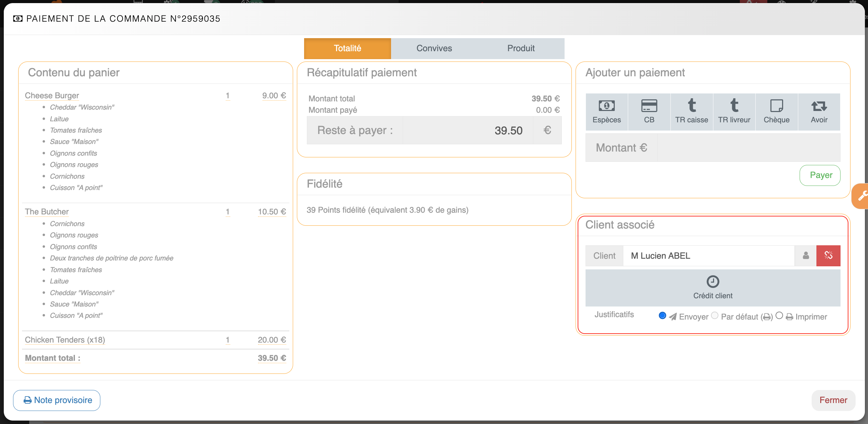Select Envoyer justificatif radio button
Screen dimensions: 868x424
(x=662, y=315)
